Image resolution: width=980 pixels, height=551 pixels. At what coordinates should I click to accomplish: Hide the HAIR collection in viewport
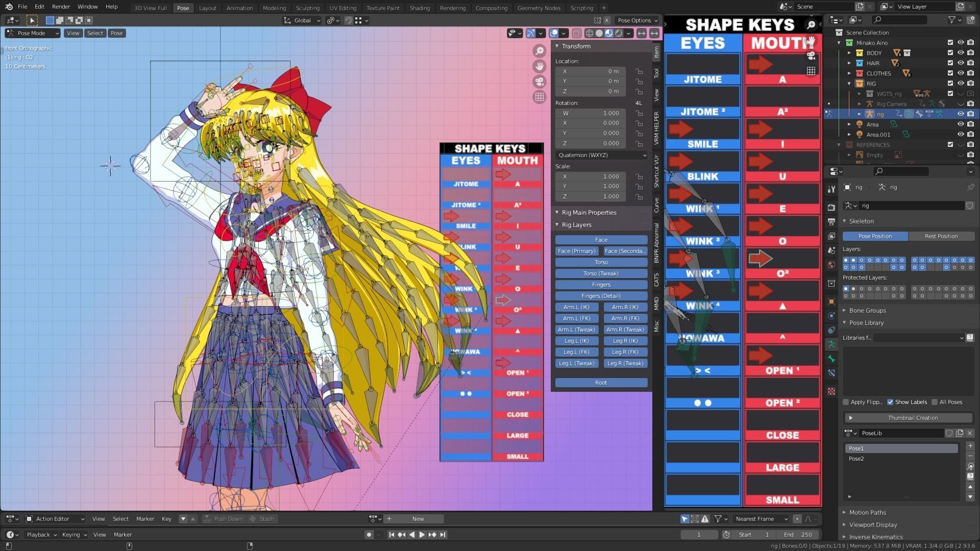[961, 63]
